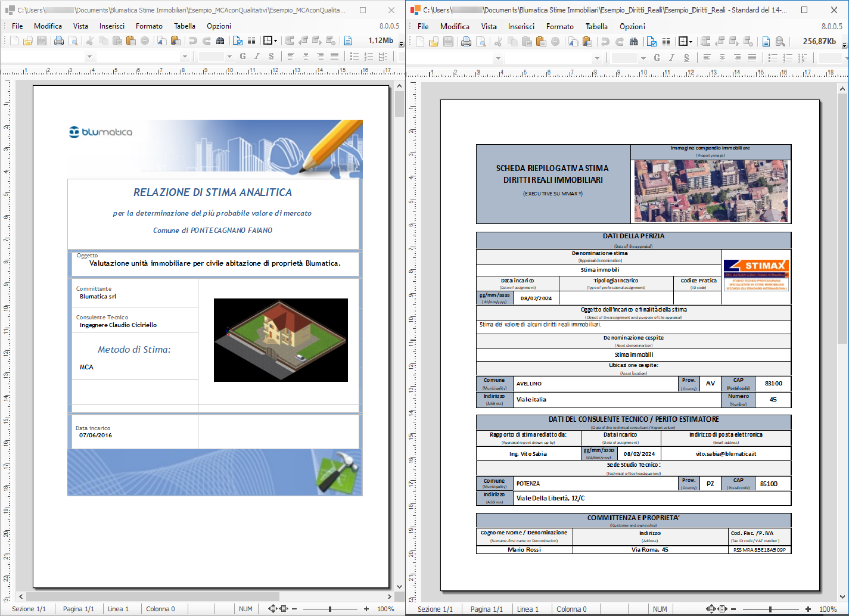Open the find binoculars icon in the left window
This screenshot has height=616, width=849.
coord(220,41)
